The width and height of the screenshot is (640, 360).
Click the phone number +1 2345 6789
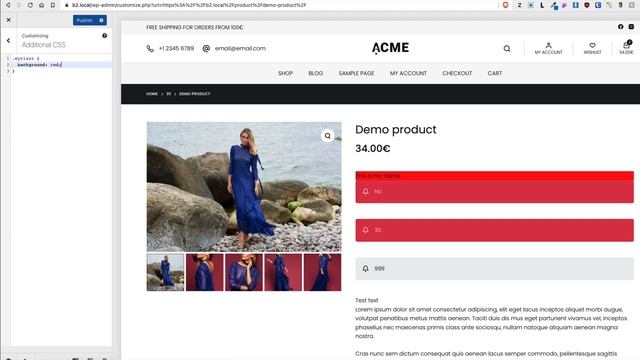pos(176,48)
